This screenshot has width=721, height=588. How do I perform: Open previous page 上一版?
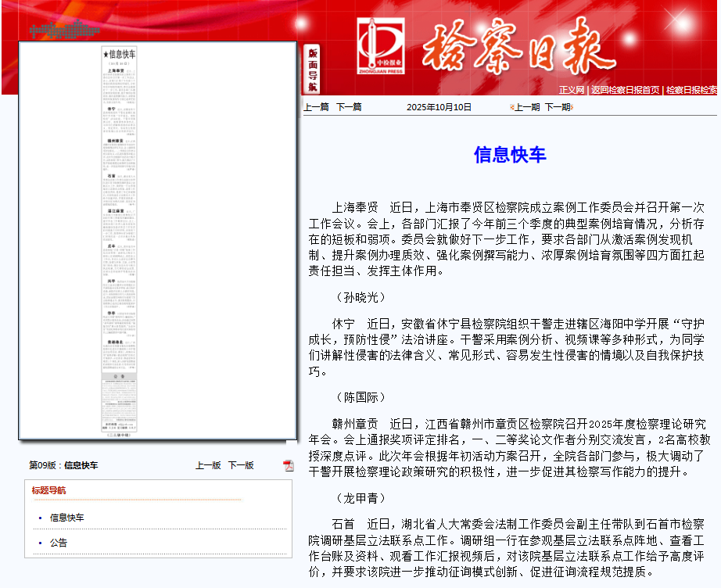[208, 465]
